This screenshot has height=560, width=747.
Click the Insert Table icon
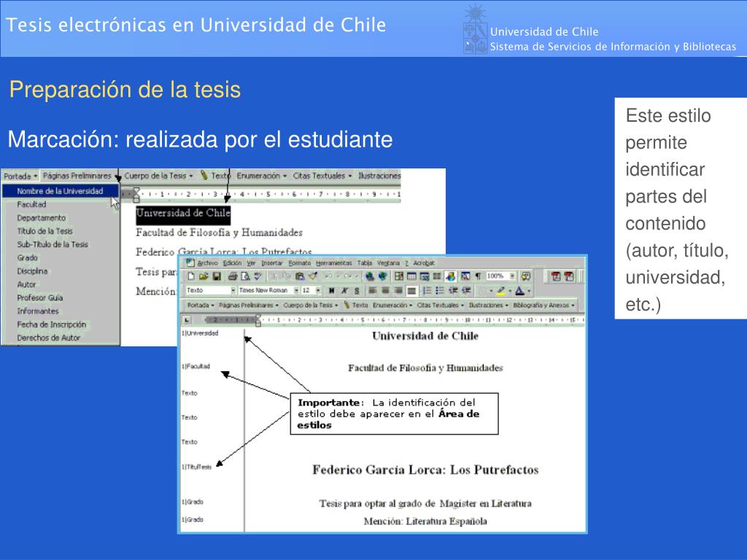(411, 276)
